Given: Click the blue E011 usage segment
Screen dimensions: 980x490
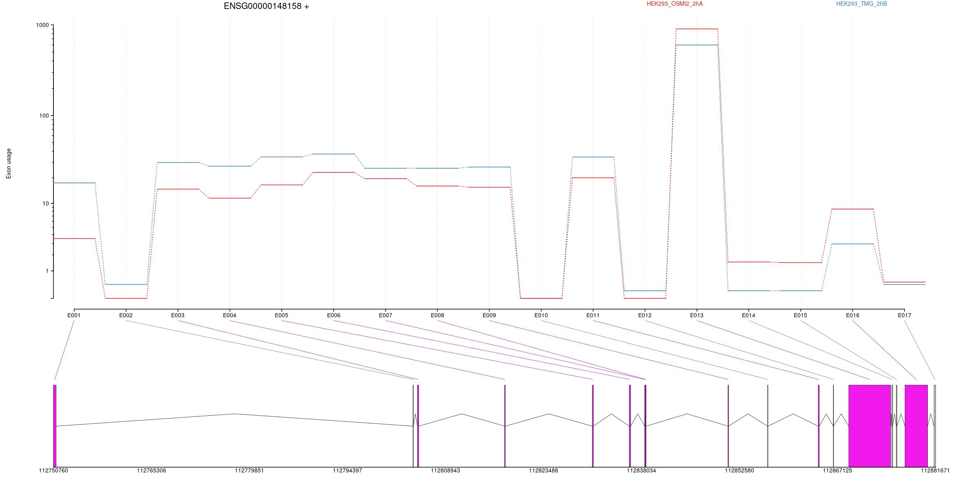Looking at the screenshot, I should (593, 157).
